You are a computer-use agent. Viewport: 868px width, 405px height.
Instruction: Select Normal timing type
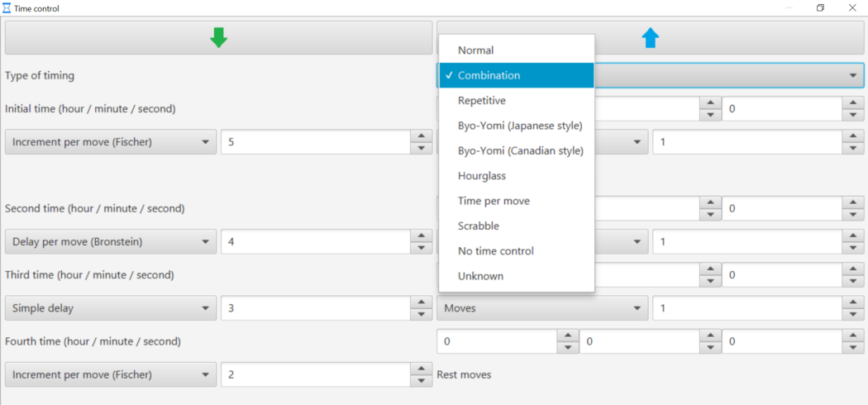click(x=475, y=50)
